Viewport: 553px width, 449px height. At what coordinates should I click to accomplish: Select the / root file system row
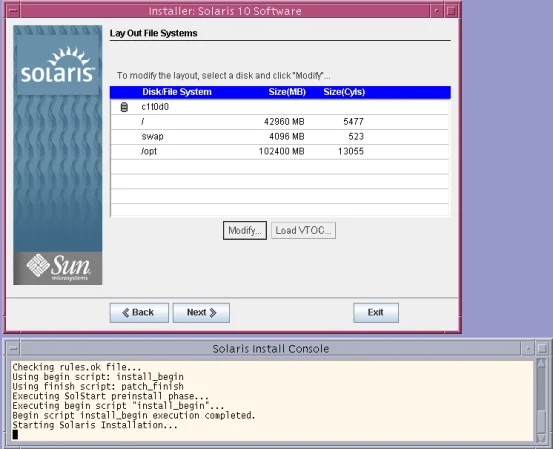pos(280,122)
